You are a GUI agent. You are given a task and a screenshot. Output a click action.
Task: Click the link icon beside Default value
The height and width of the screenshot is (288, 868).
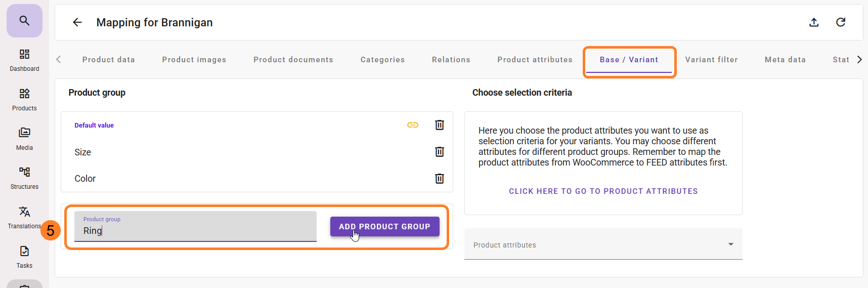point(413,125)
